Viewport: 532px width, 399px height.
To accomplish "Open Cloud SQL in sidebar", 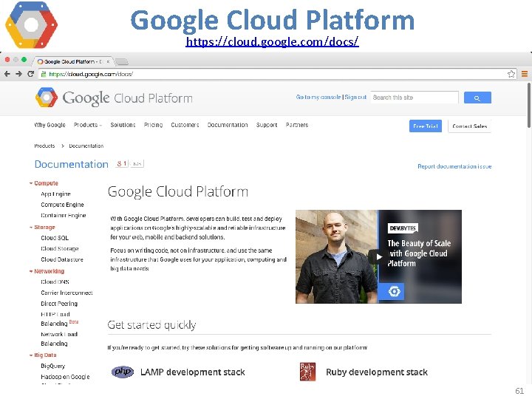I will point(54,238).
